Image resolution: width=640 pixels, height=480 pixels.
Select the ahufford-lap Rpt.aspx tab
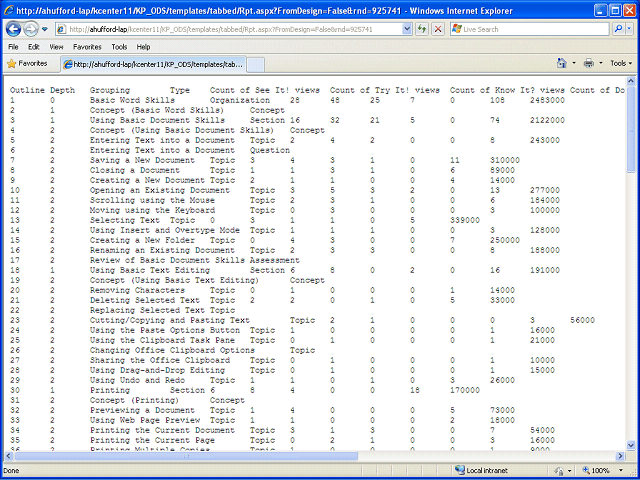tap(153, 64)
